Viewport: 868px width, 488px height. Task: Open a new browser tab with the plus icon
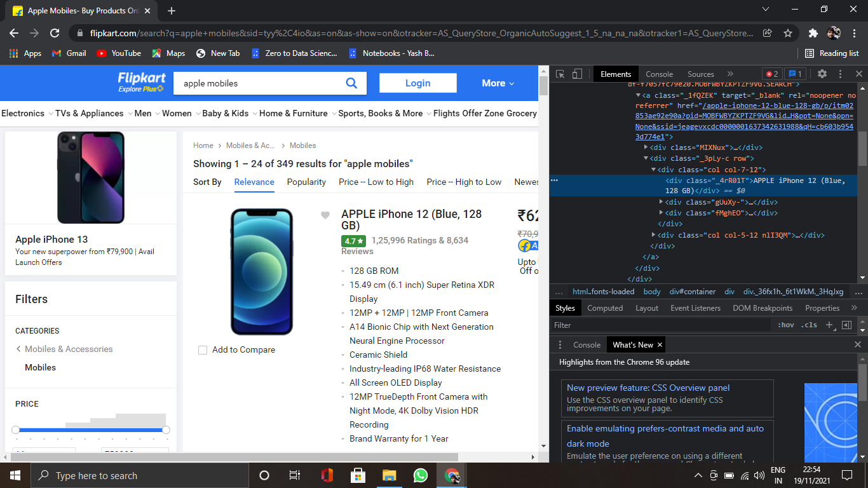point(172,11)
